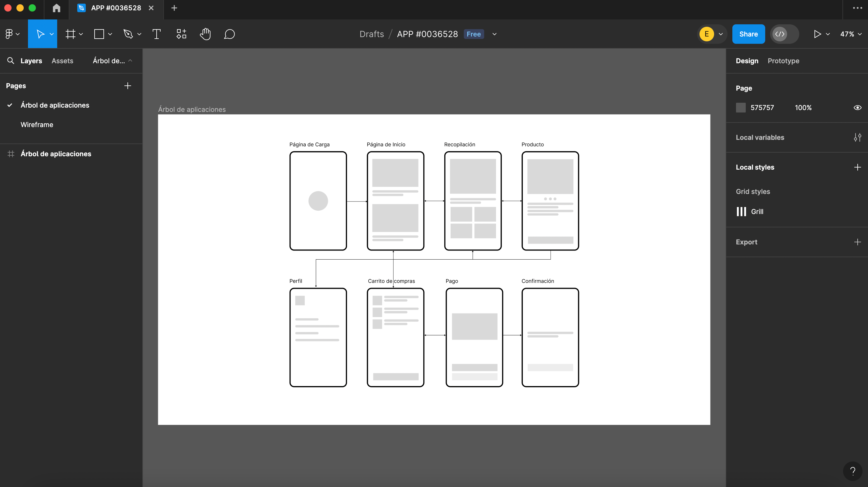Select the Hand tool

[205, 34]
